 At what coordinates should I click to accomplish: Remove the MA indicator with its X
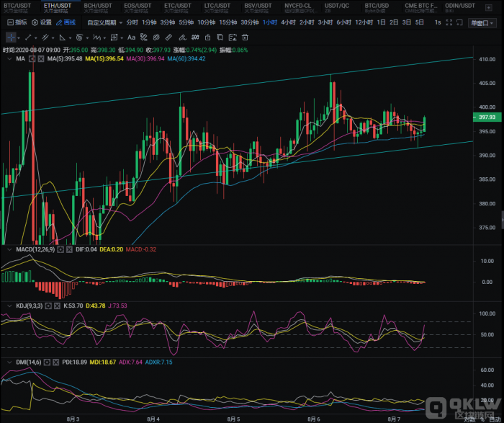point(41,59)
